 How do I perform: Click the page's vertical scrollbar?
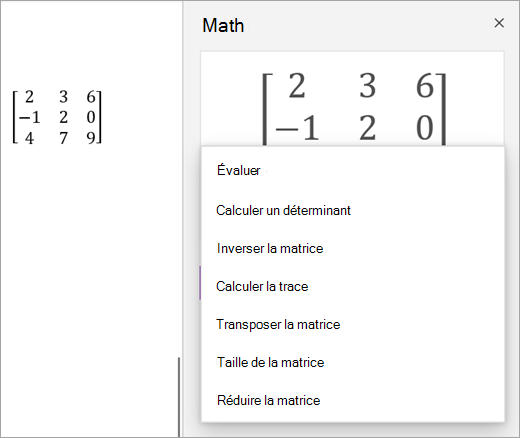179,397
